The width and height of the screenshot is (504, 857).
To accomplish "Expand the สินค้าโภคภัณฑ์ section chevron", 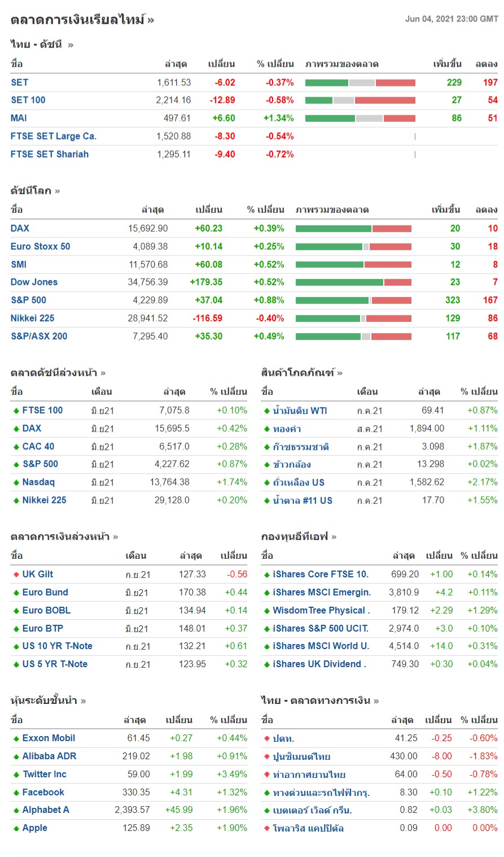I will coord(340,373).
